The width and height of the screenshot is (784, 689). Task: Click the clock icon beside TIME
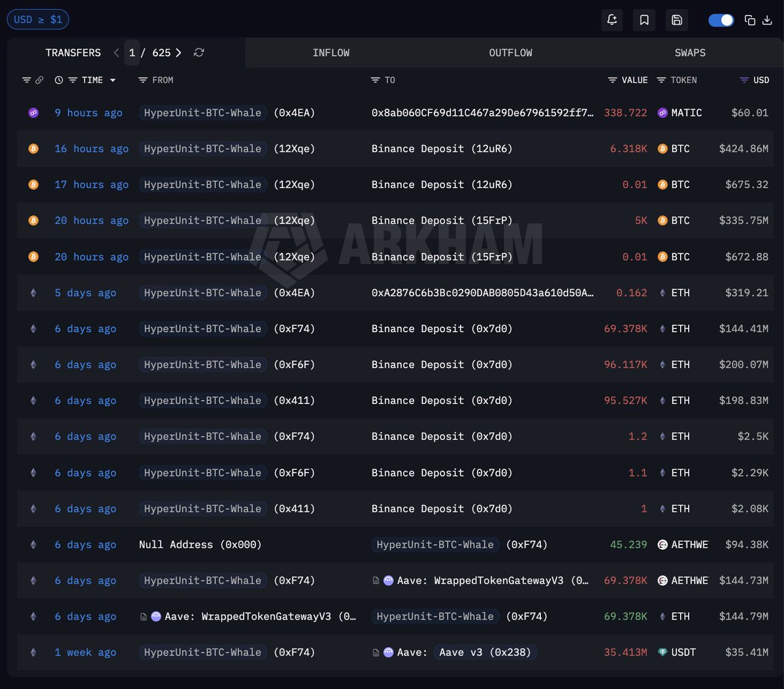coord(59,80)
